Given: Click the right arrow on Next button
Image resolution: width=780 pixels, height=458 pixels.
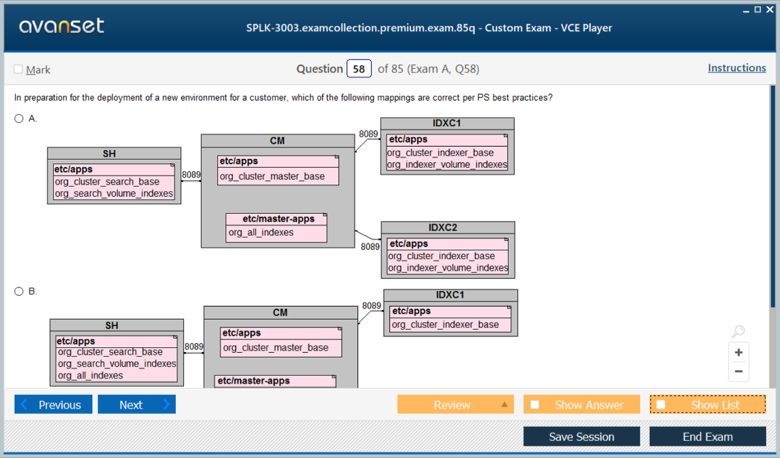Looking at the screenshot, I should 165,405.
